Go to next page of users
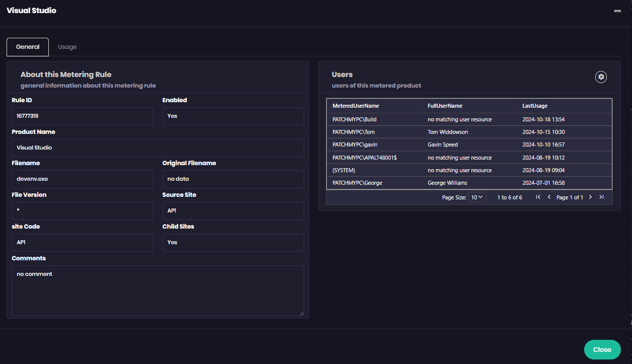The width and height of the screenshot is (632, 364). [x=590, y=197]
